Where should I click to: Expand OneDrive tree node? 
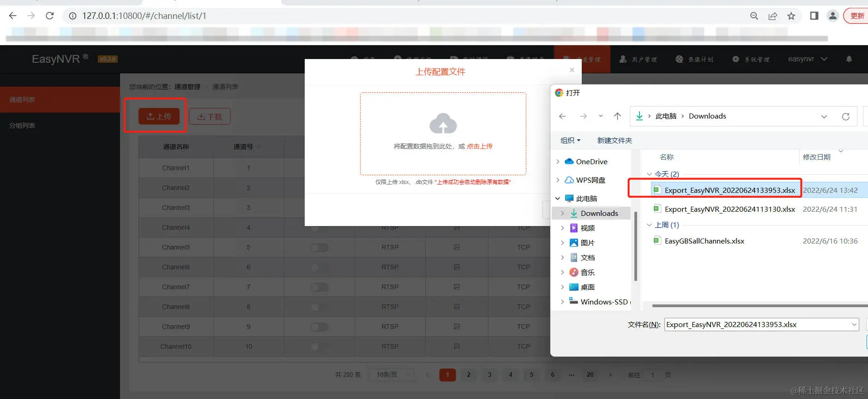click(x=558, y=161)
